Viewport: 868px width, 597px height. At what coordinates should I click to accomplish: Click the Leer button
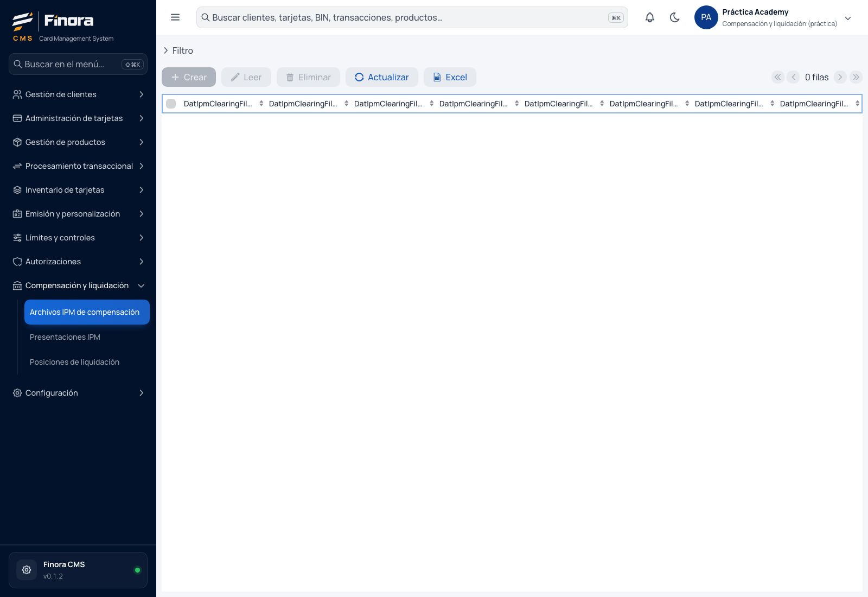click(246, 77)
